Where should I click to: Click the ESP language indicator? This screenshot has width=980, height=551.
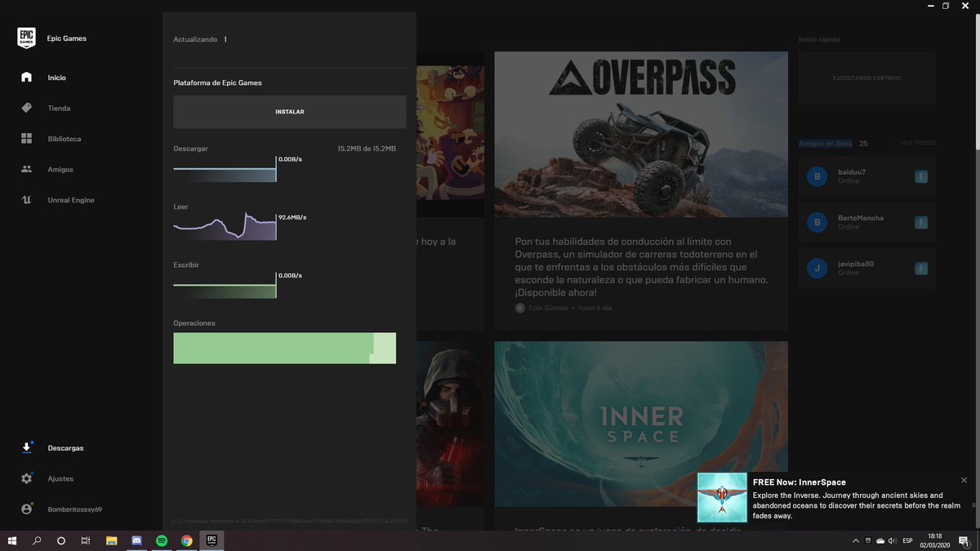[907, 540]
